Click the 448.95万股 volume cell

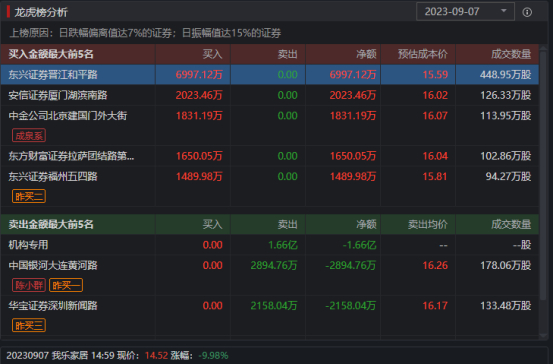(506, 75)
